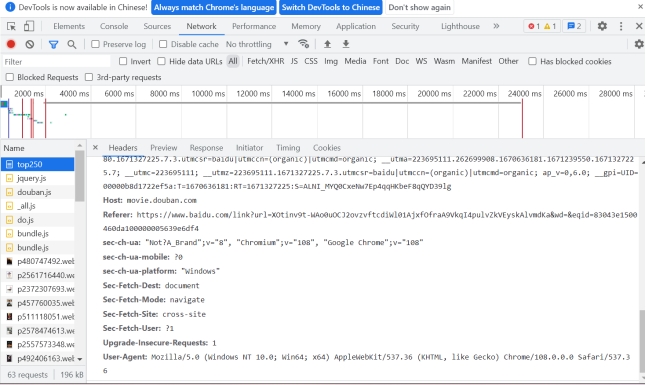Filter by Fetch/XHR request type
This screenshot has width=646, height=385.
[265, 61]
